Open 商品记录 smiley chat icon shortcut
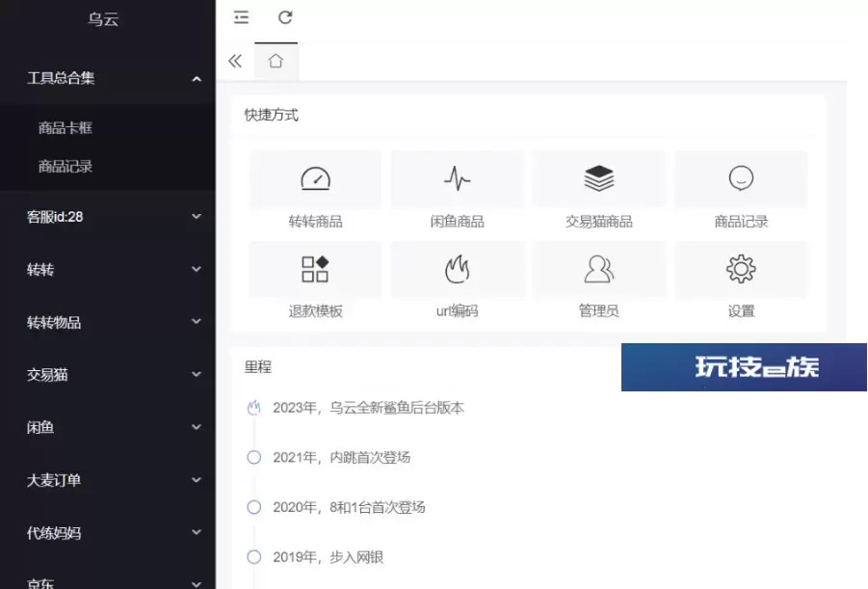 (741, 178)
